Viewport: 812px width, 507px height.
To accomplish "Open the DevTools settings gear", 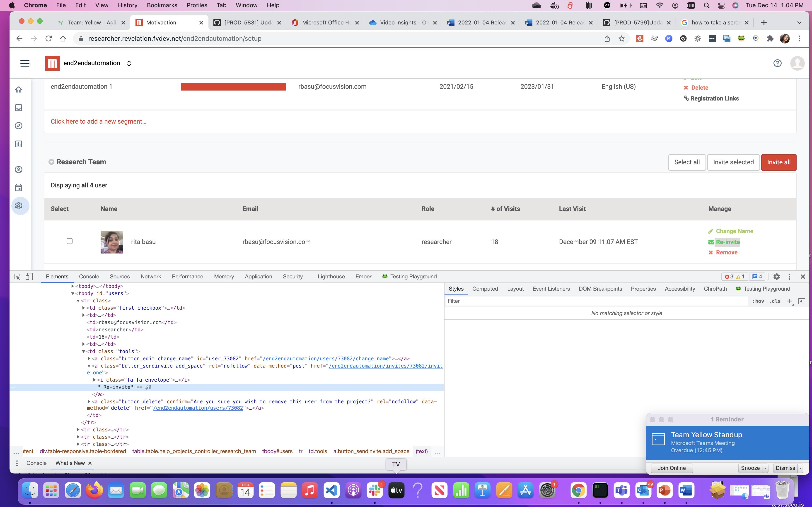I will tap(776, 277).
